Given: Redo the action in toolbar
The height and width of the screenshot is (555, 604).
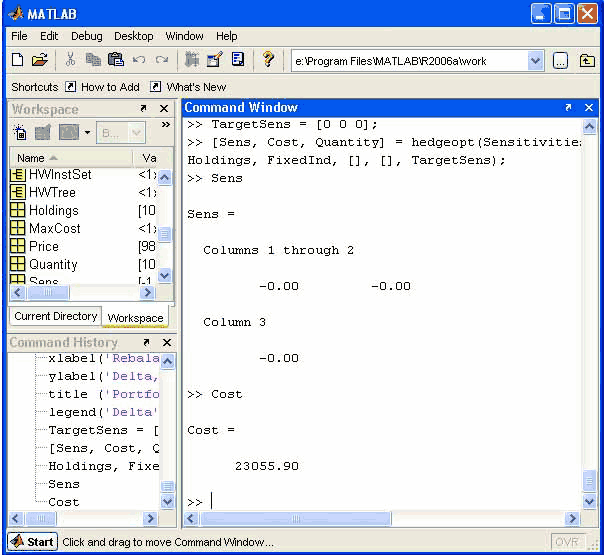Looking at the screenshot, I should coord(162,60).
